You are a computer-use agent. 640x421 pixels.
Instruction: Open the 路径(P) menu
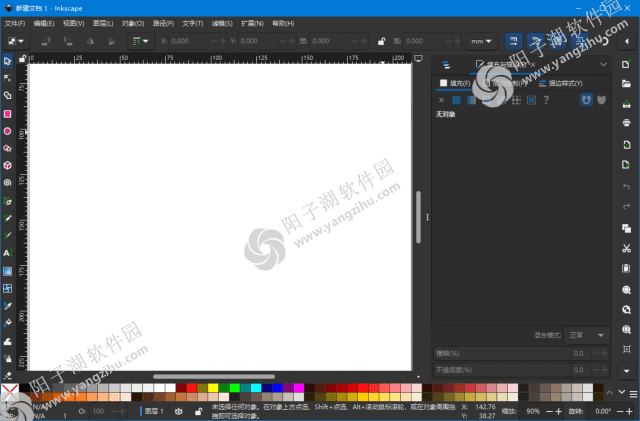coord(163,23)
